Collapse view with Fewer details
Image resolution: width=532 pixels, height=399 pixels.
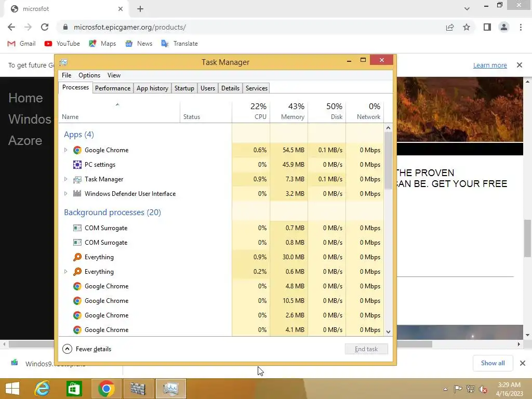[87, 349]
